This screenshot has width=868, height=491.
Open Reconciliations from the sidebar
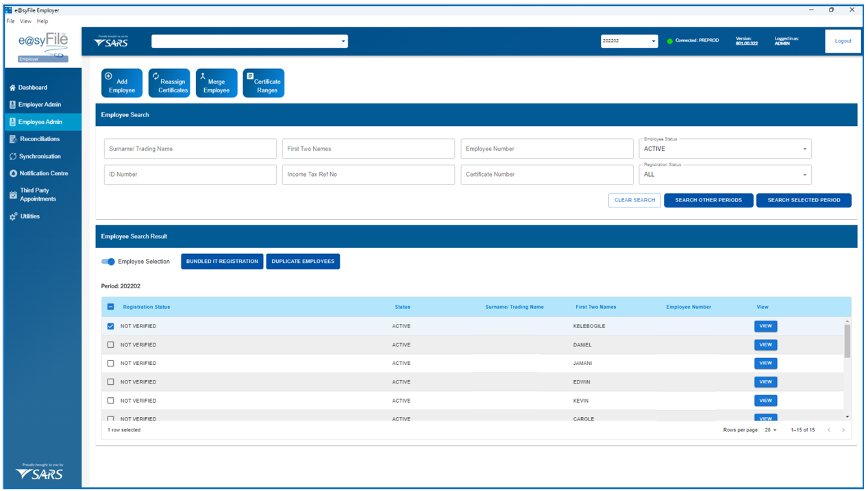pos(39,139)
